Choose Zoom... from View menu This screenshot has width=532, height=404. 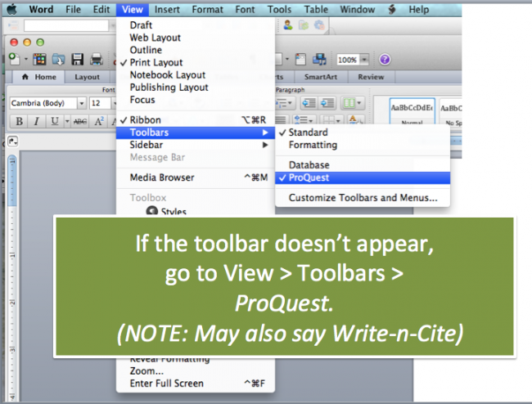196,371
